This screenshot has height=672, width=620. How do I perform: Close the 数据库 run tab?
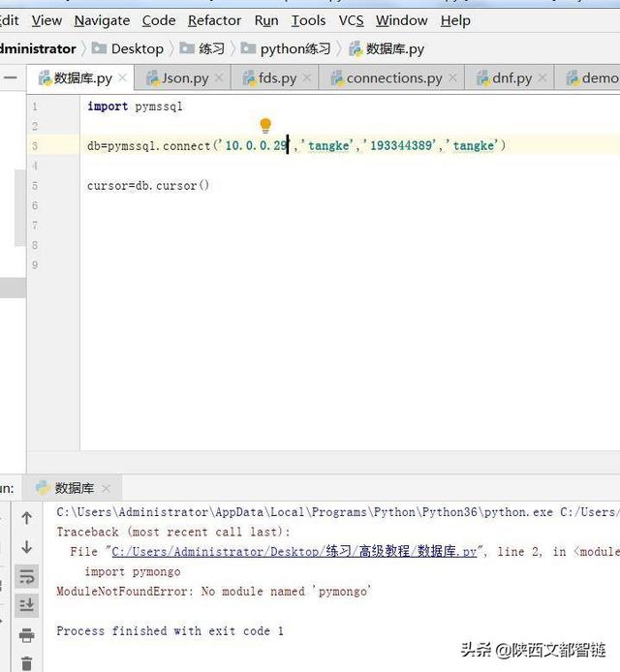[107, 488]
